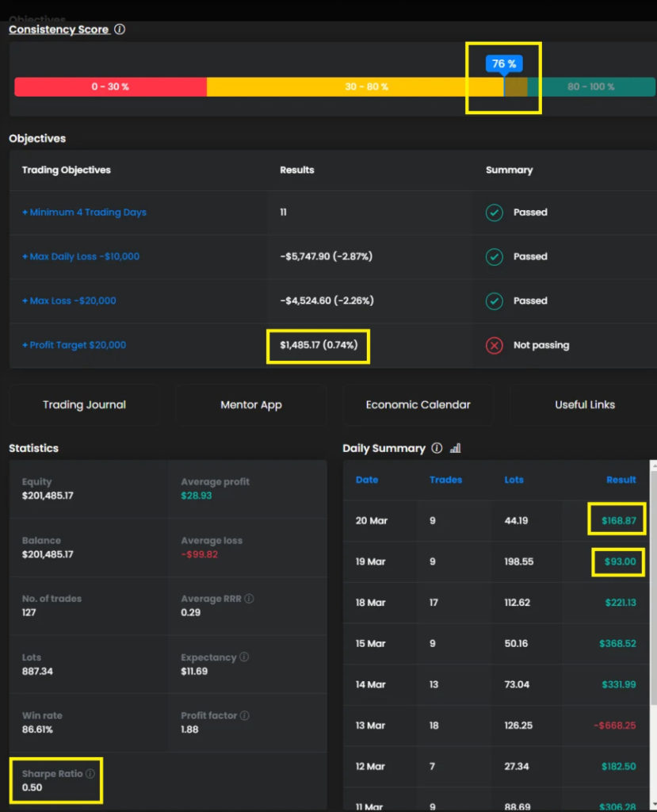
Task: Click the 76 % consistency score marker
Action: pos(504,63)
